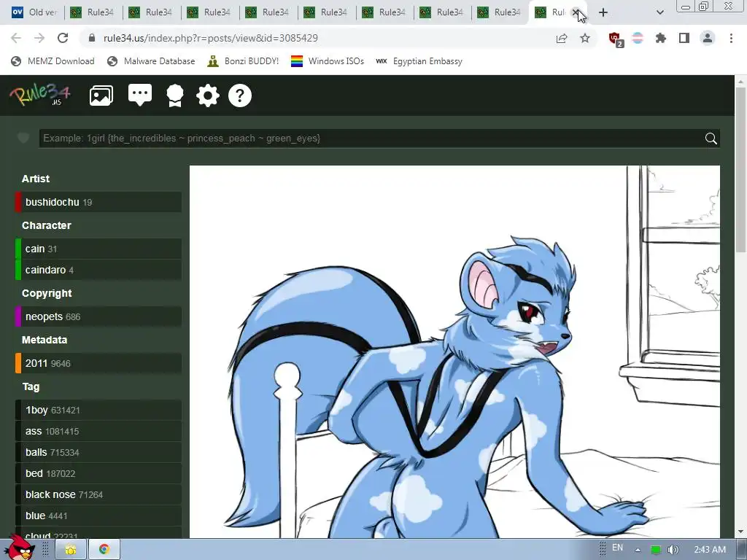This screenshot has width=747, height=560.
Task: Click the scrollbar down arrow
Action: click(x=741, y=532)
